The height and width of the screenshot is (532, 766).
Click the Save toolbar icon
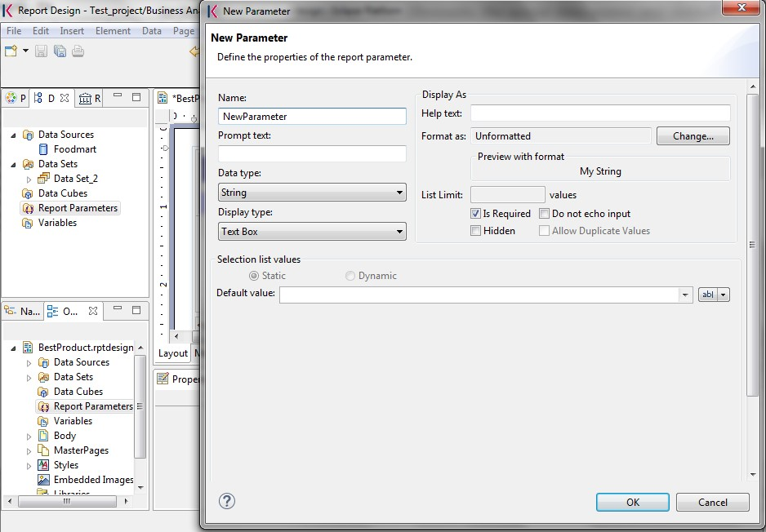[41, 51]
